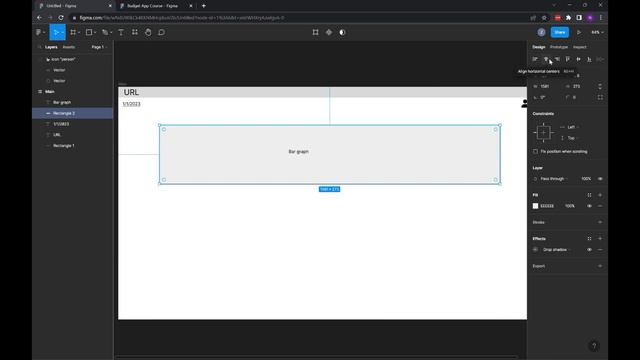Open the Move tools dropdown arrow
Screen dimensions: 640x360
click(62, 33)
